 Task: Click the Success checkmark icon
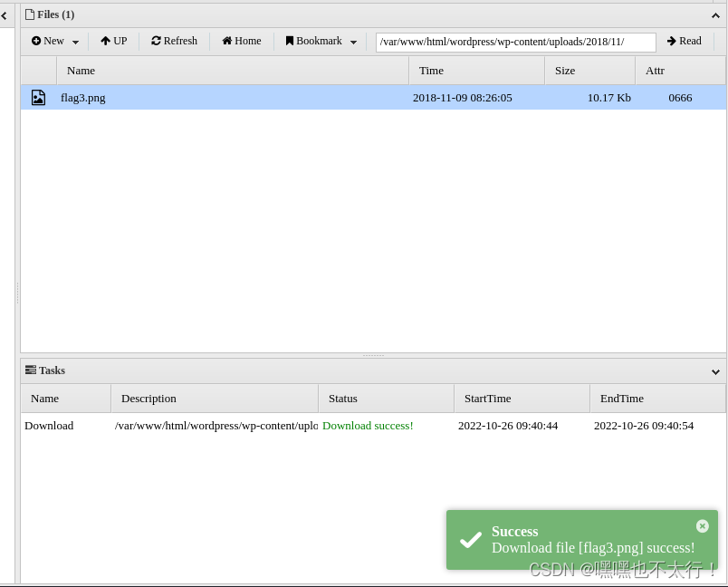coord(470,540)
